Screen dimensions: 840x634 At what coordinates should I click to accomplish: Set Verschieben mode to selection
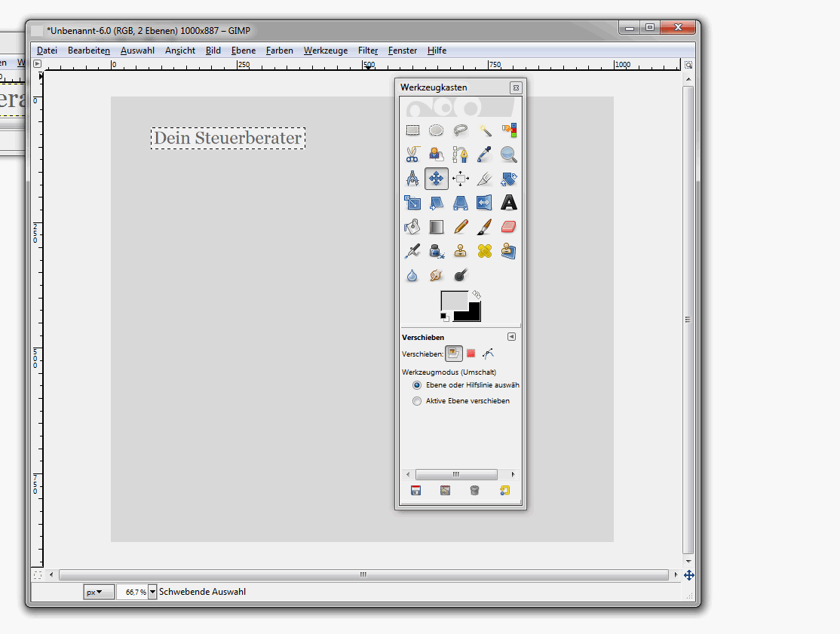coord(471,354)
